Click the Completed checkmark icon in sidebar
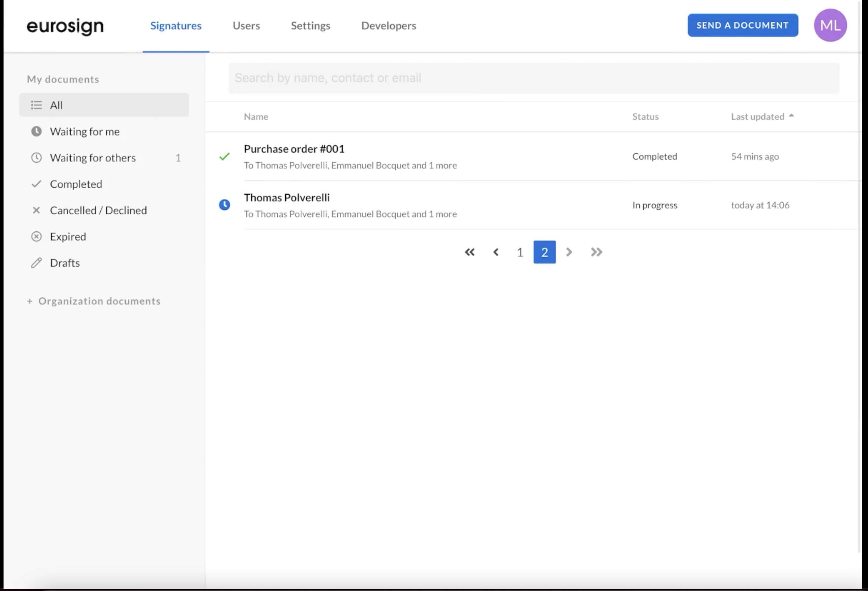Image resolution: width=868 pixels, height=591 pixels. [x=36, y=183]
